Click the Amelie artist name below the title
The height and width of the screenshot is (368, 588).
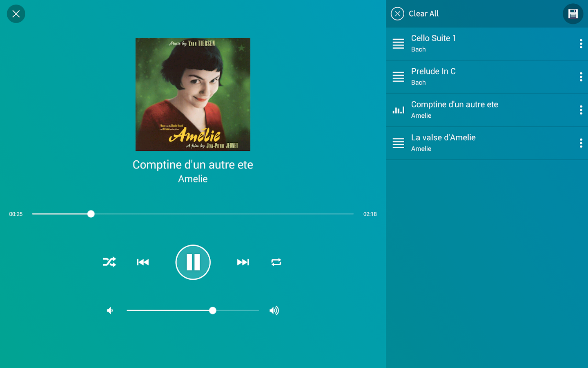(x=193, y=179)
